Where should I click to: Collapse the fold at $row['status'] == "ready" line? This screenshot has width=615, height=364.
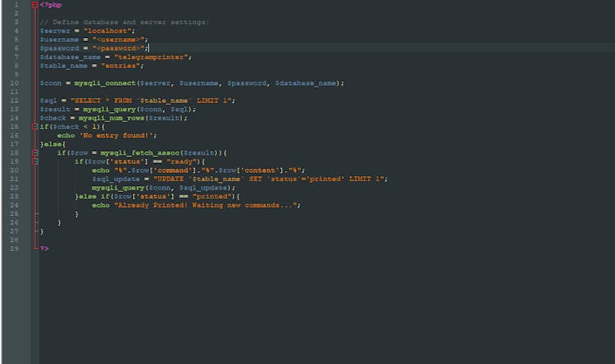pyautogui.click(x=35, y=161)
